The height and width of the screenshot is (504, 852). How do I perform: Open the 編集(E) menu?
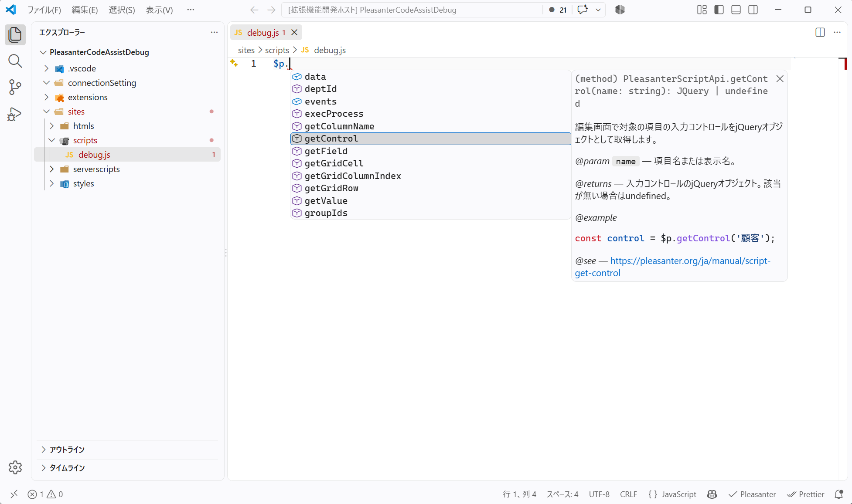pos(85,10)
